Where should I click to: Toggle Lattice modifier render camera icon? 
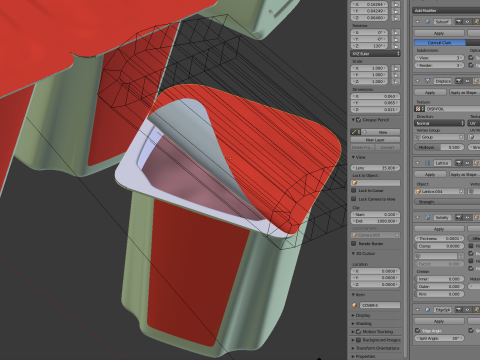click(x=459, y=163)
